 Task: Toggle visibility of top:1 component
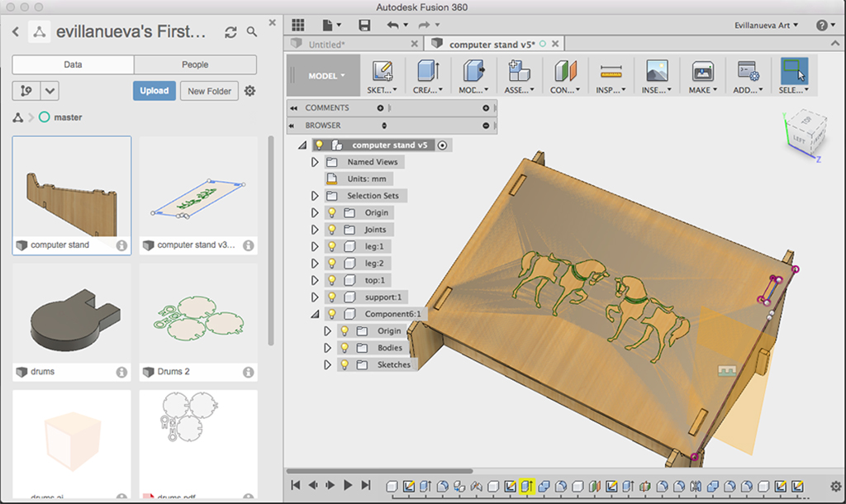click(332, 280)
